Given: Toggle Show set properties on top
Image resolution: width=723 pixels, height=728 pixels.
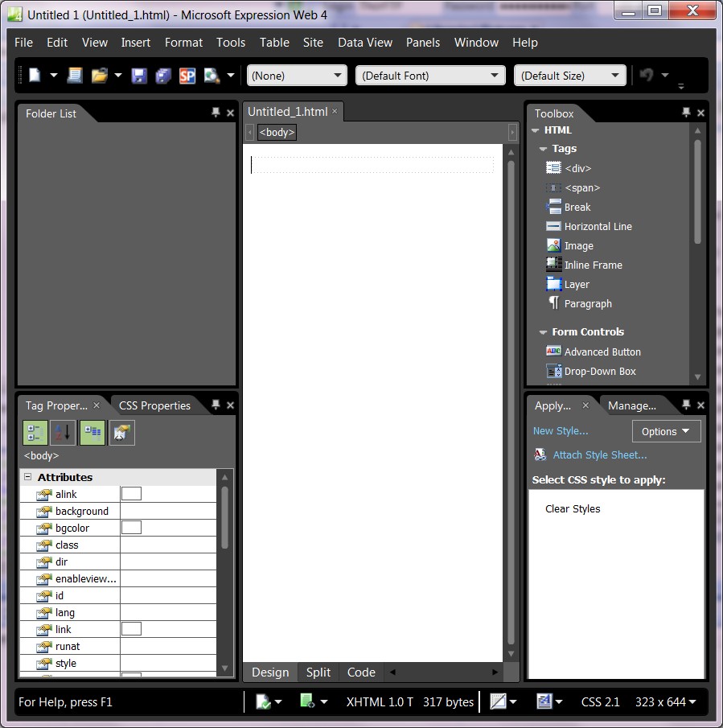Looking at the screenshot, I should click(92, 433).
